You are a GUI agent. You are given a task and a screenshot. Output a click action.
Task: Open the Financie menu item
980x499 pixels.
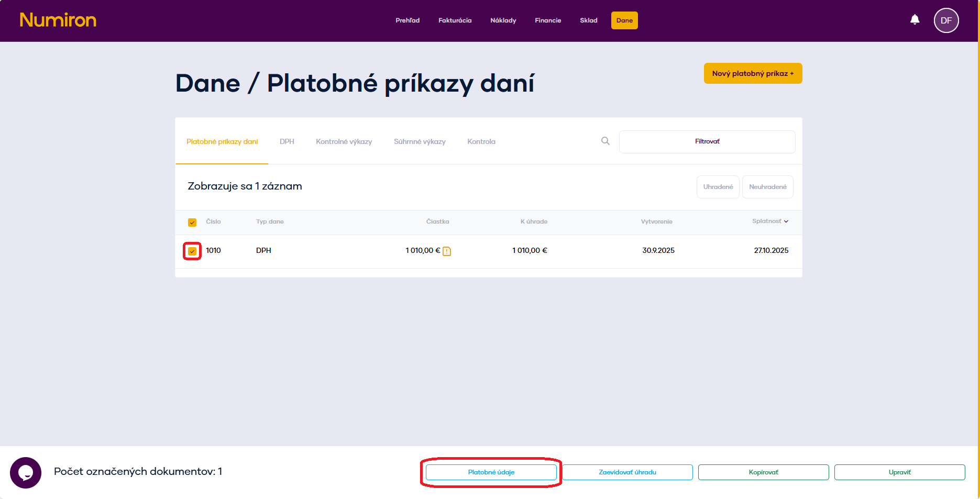(547, 20)
